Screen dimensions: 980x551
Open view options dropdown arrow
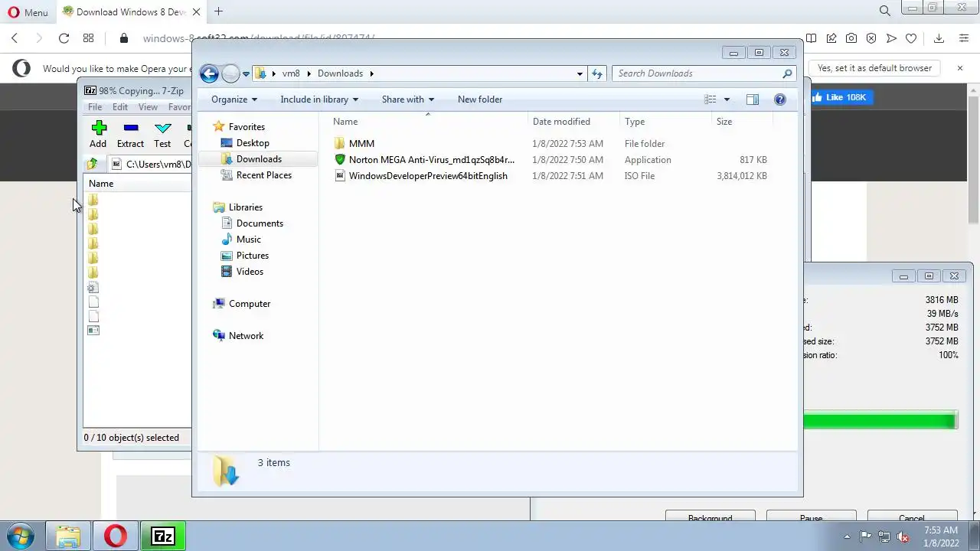click(727, 99)
